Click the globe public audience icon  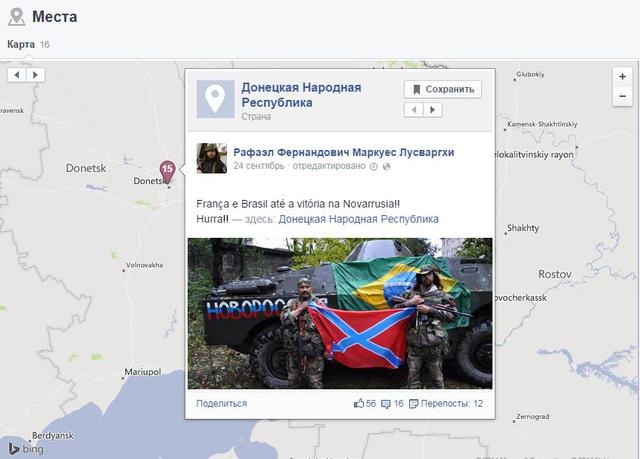[387, 166]
